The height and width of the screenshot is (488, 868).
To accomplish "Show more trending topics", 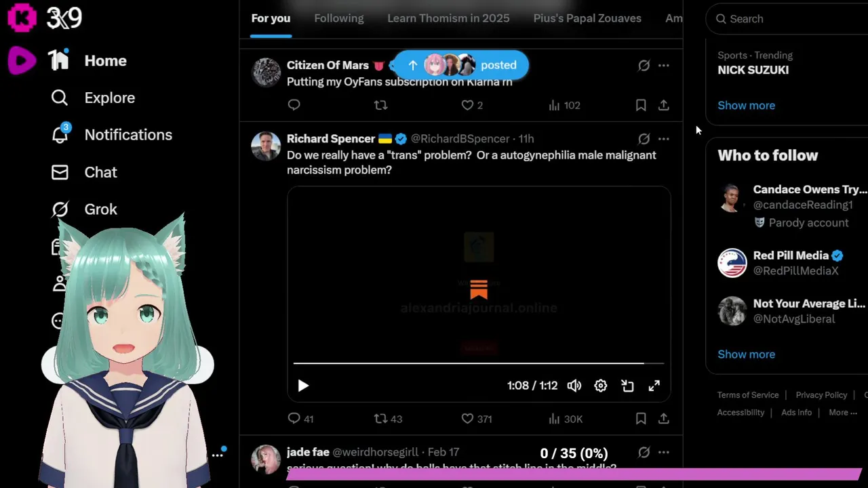I will (746, 105).
